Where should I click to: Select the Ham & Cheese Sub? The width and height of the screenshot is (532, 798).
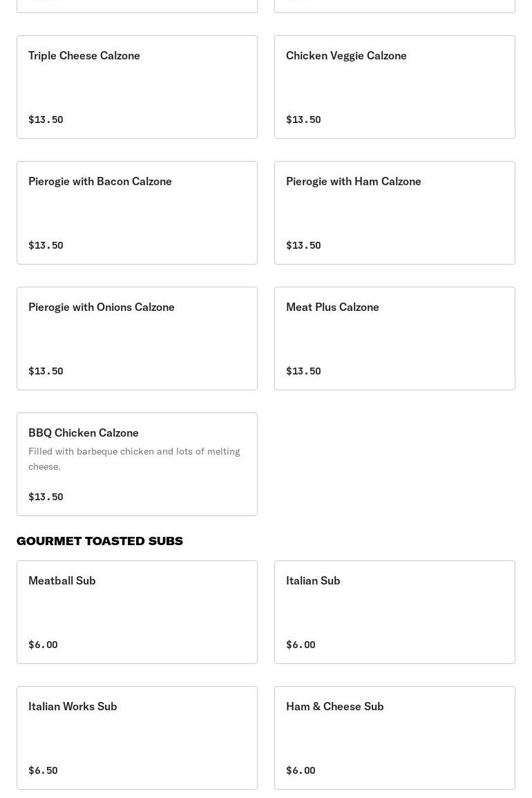click(395, 738)
